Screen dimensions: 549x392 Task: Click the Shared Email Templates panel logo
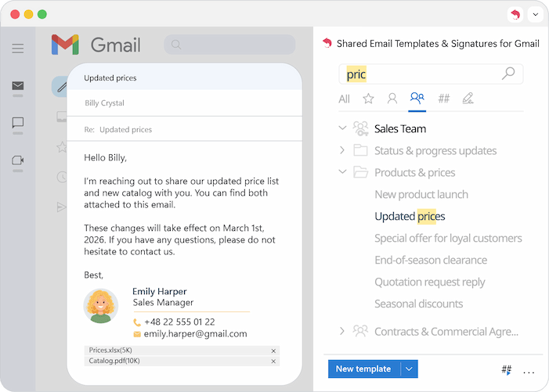point(327,43)
